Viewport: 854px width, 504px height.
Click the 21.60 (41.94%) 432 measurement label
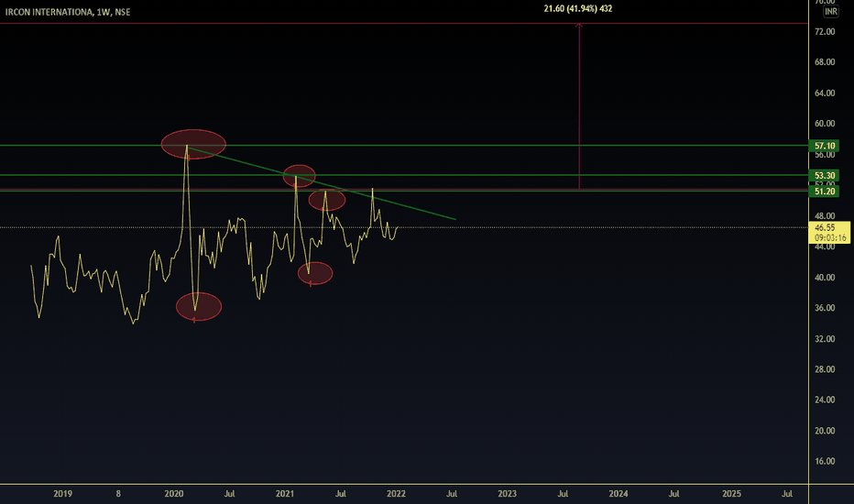click(x=578, y=9)
